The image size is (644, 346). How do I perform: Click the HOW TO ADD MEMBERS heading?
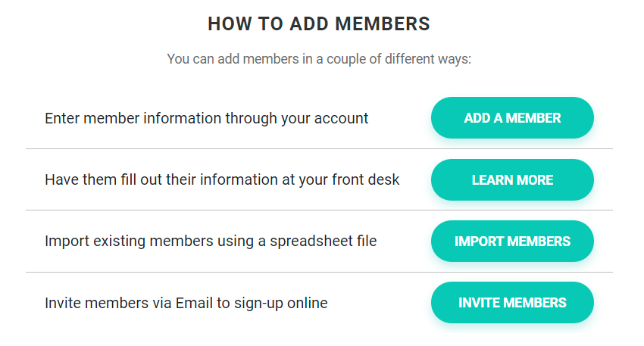319,24
